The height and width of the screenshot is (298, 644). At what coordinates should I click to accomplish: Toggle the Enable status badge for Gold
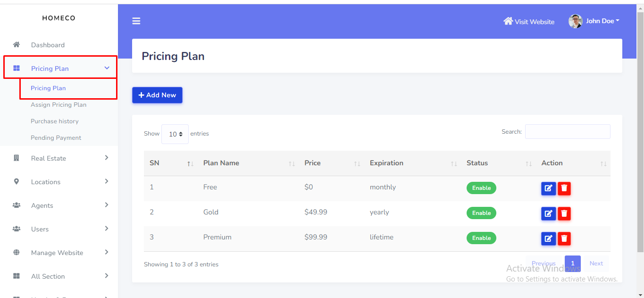point(481,213)
